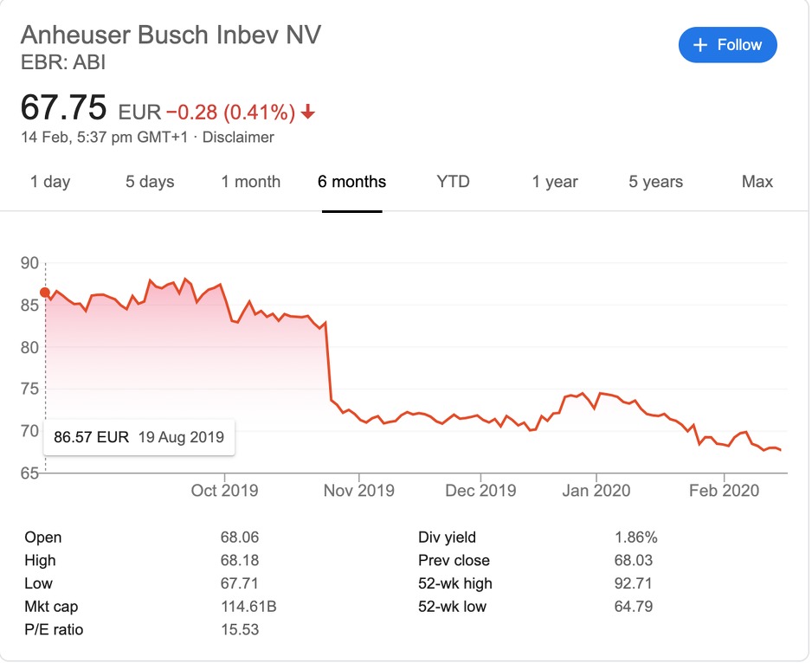Click the Oct 2019 axis label
Viewport: 812px width, 663px height.
coord(224,491)
